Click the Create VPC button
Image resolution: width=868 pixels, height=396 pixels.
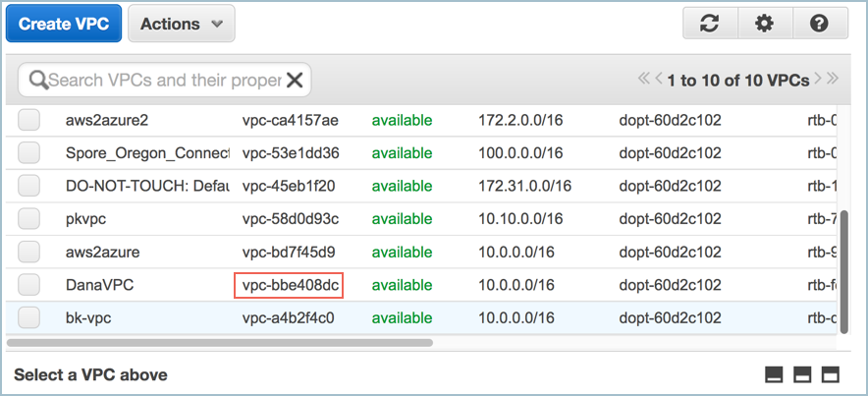click(63, 24)
